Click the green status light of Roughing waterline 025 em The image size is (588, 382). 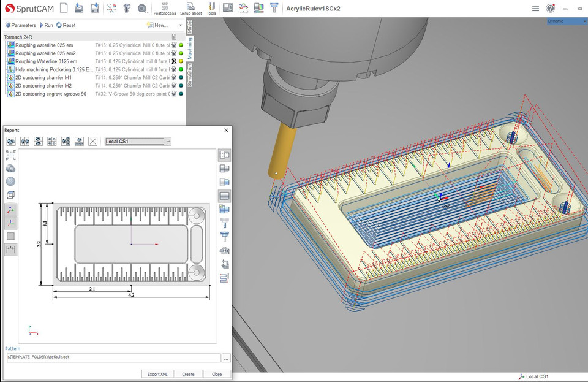tap(180, 45)
